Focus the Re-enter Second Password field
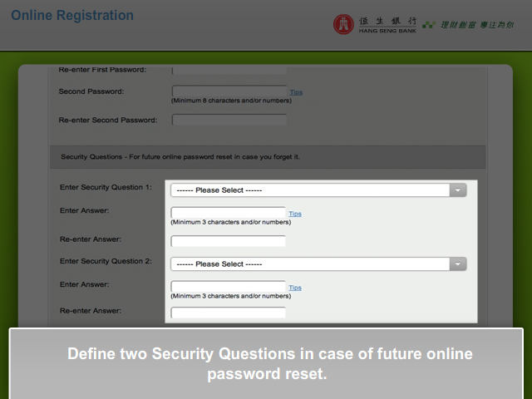The height and width of the screenshot is (399, 532). tap(229, 120)
